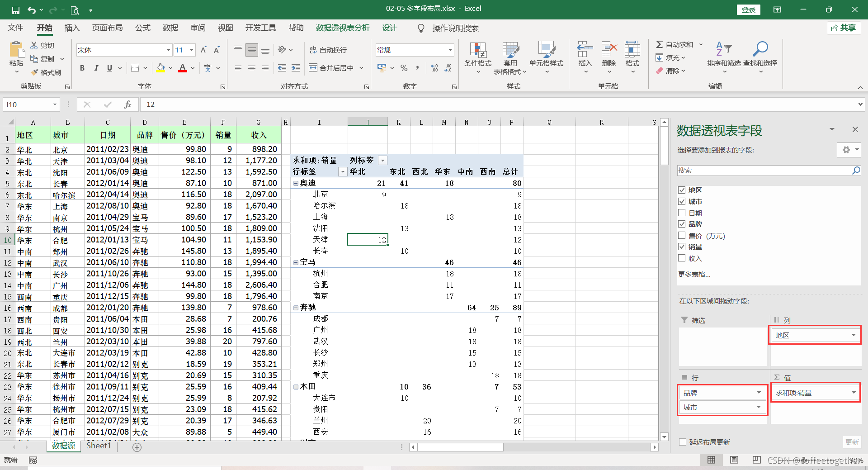868x470 pixels.
Task: Uncheck the 城市 field checkbox
Action: pyautogui.click(x=682, y=201)
